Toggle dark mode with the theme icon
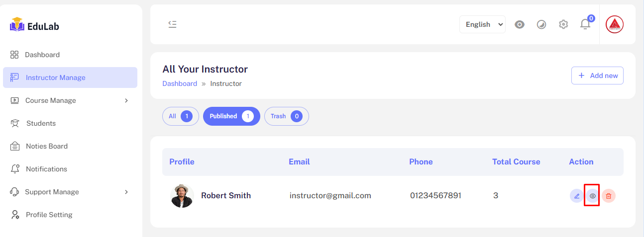644x237 pixels. [x=541, y=24]
